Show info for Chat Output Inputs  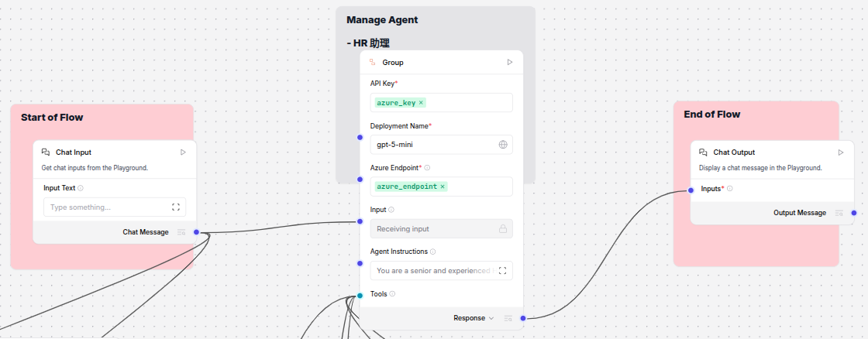pos(729,189)
